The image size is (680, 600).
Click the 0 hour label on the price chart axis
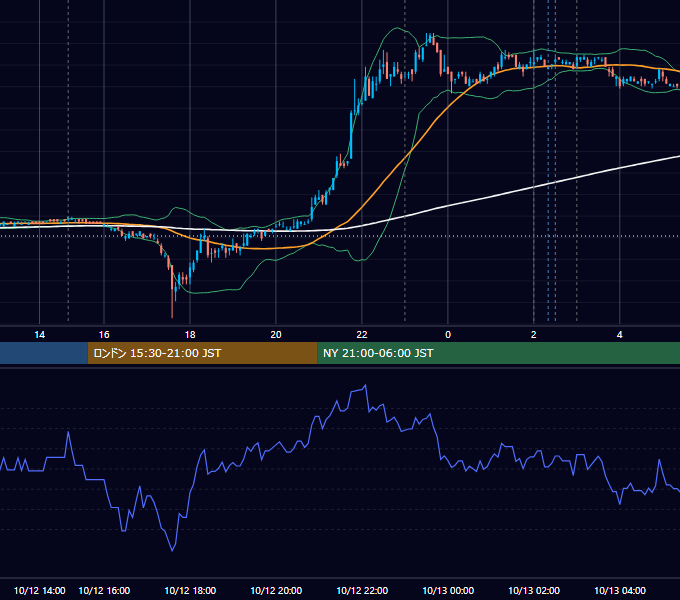(448, 335)
